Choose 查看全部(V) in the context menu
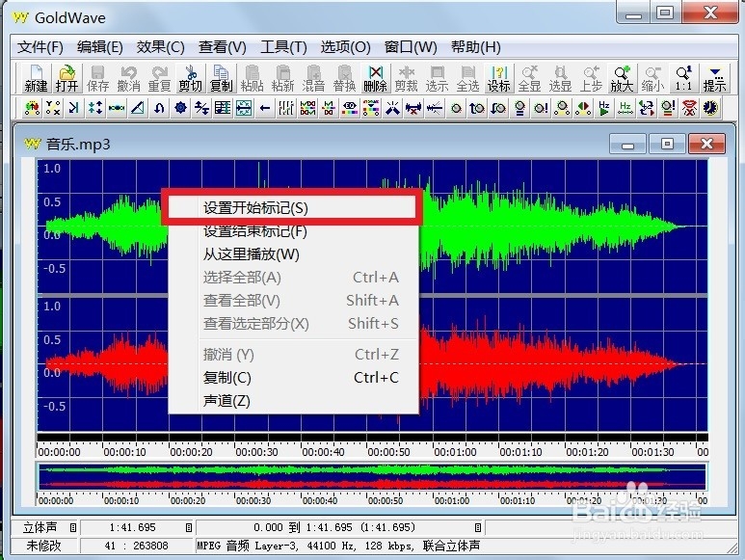Viewport: 745px width, 560px height. pos(293,300)
